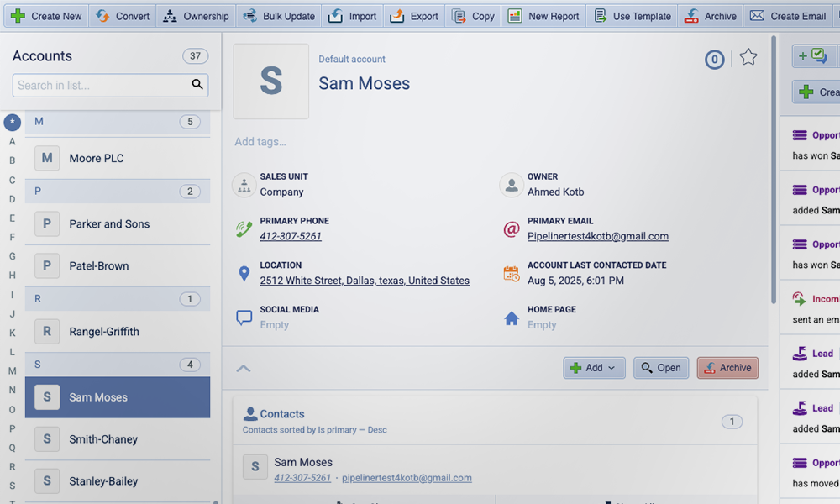Collapse the account details with the chevron
This screenshot has height=504, width=840.
(244, 368)
